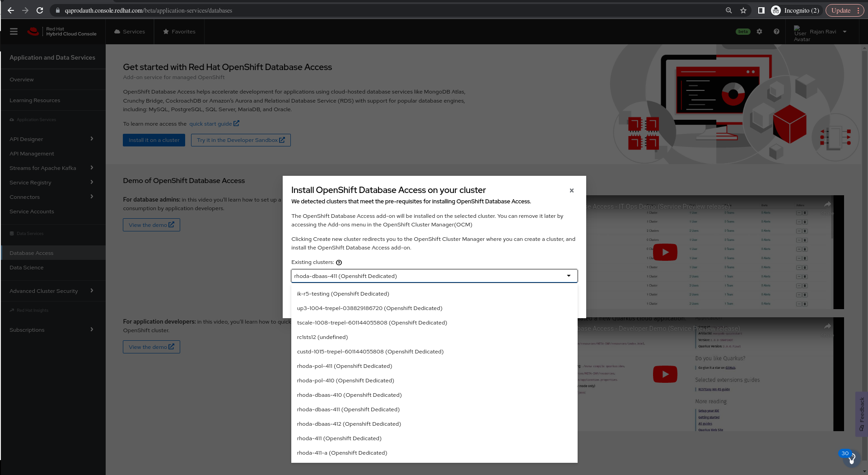Select up3-1004-trepel-038829186720 cluster
The height and width of the screenshot is (475, 868).
pyautogui.click(x=434, y=308)
